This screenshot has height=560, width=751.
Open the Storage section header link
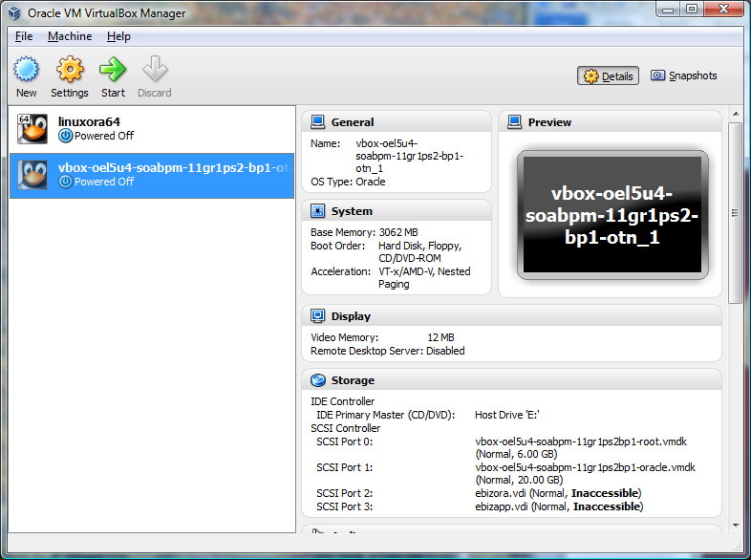tap(353, 380)
